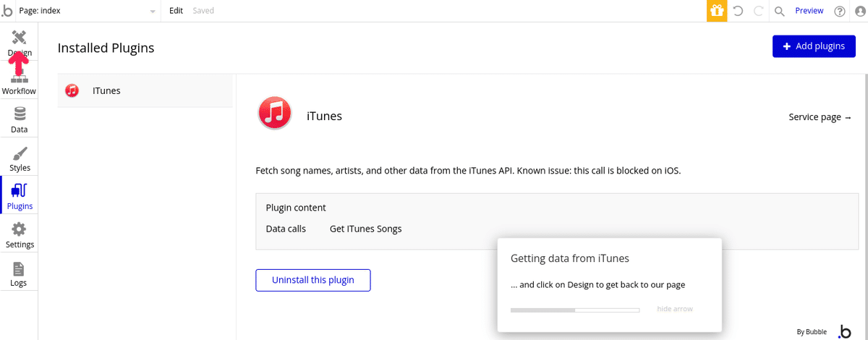
Task: Open Settings gear in sidebar
Action: point(20,234)
